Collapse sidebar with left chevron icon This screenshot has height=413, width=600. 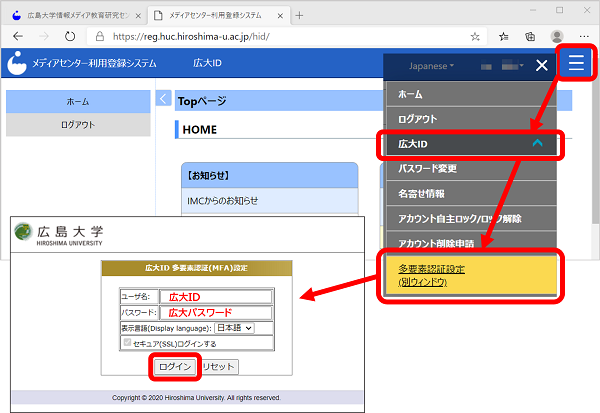163,99
